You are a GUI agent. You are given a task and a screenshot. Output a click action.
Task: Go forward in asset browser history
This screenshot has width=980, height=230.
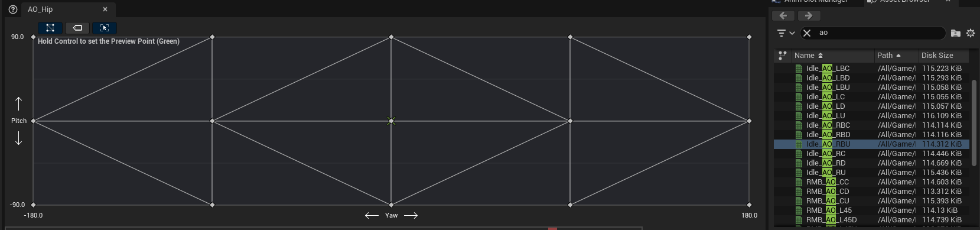point(809,16)
